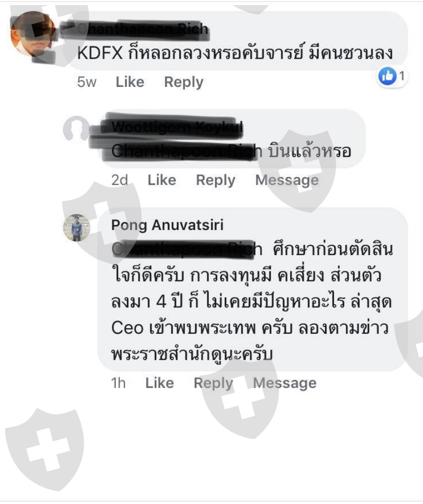The width and height of the screenshot is (423, 504).
Task: Reply to Pong Anuvatsiri's comment
Action: pos(213,383)
